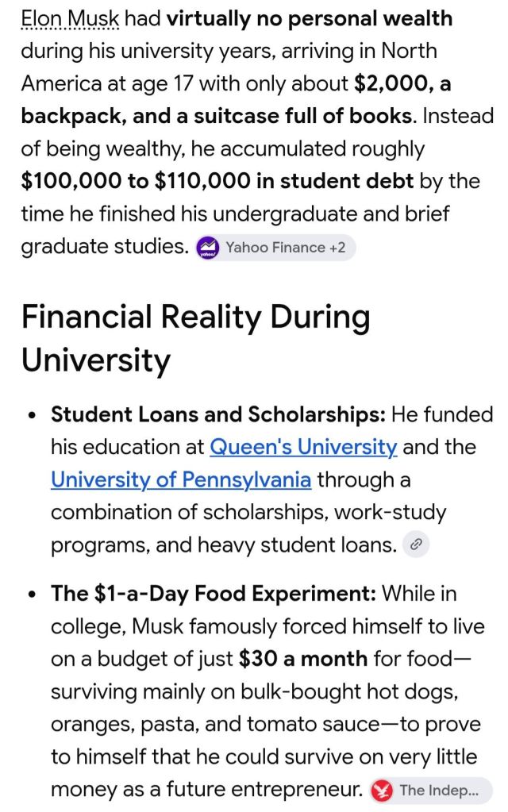
Task: Open the Yahoo Finance +2 sources chip
Action: [275, 248]
